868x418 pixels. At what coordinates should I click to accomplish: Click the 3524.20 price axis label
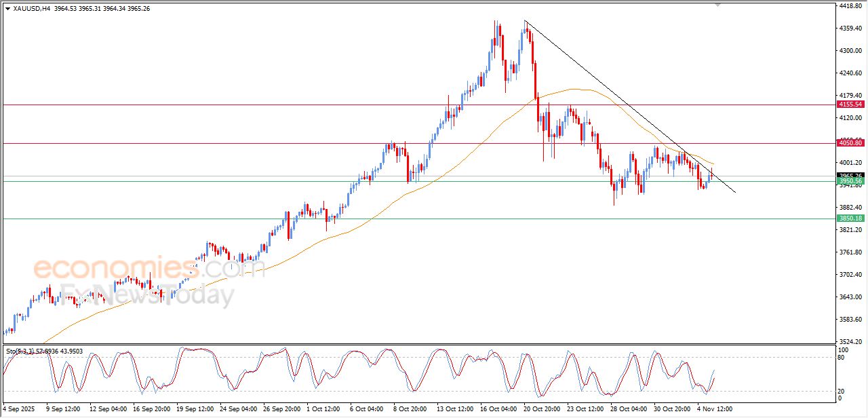849,341
